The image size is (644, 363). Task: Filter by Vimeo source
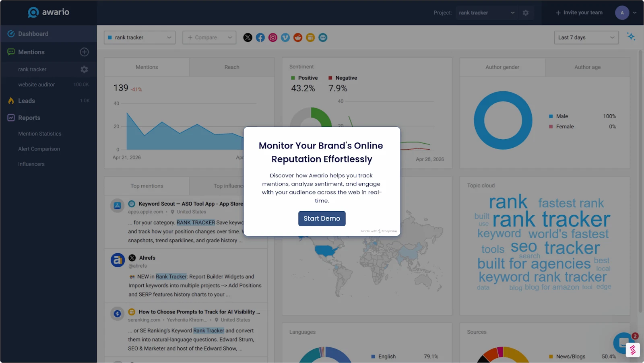[285, 37]
